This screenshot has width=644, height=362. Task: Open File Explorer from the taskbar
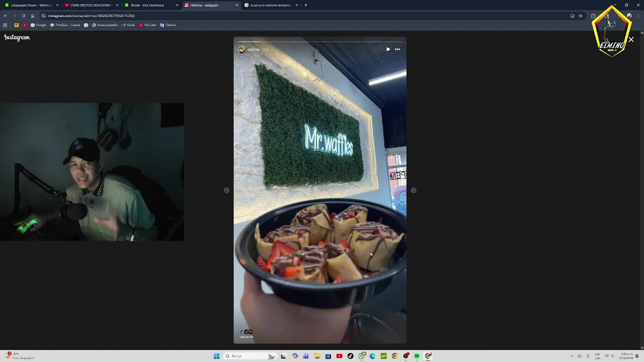pos(317,356)
